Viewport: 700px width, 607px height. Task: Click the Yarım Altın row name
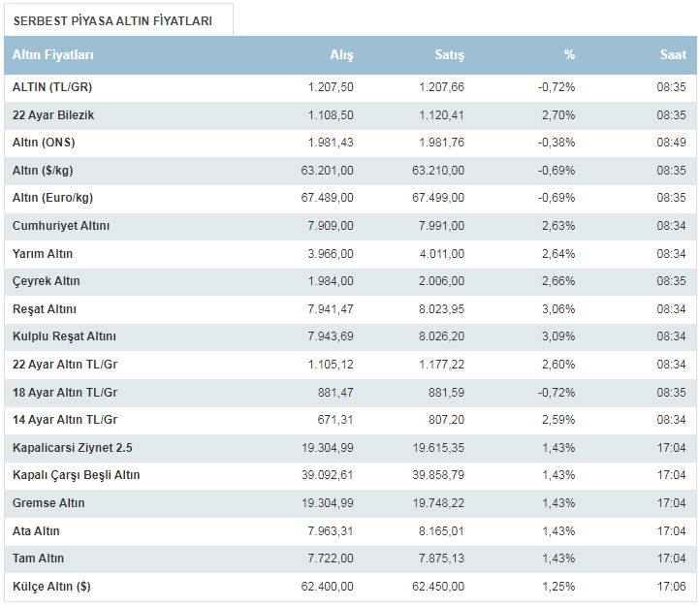pos(43,254)
